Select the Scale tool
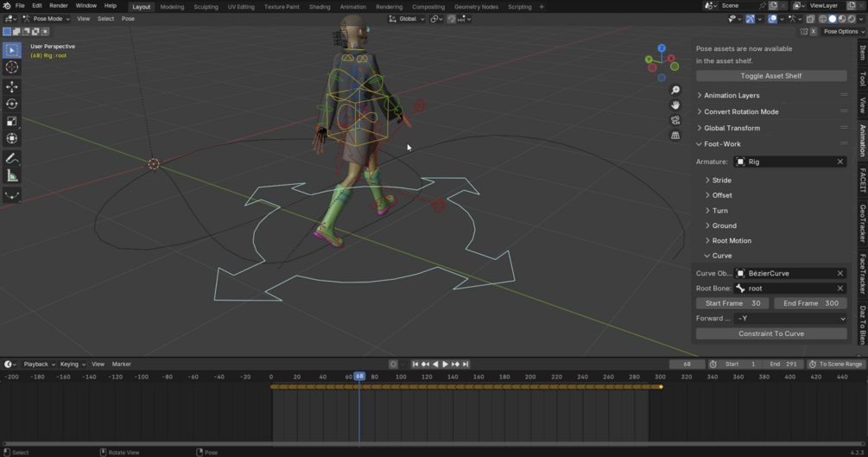The height and width of the screenshot is (457, 868). click(11, 121)
